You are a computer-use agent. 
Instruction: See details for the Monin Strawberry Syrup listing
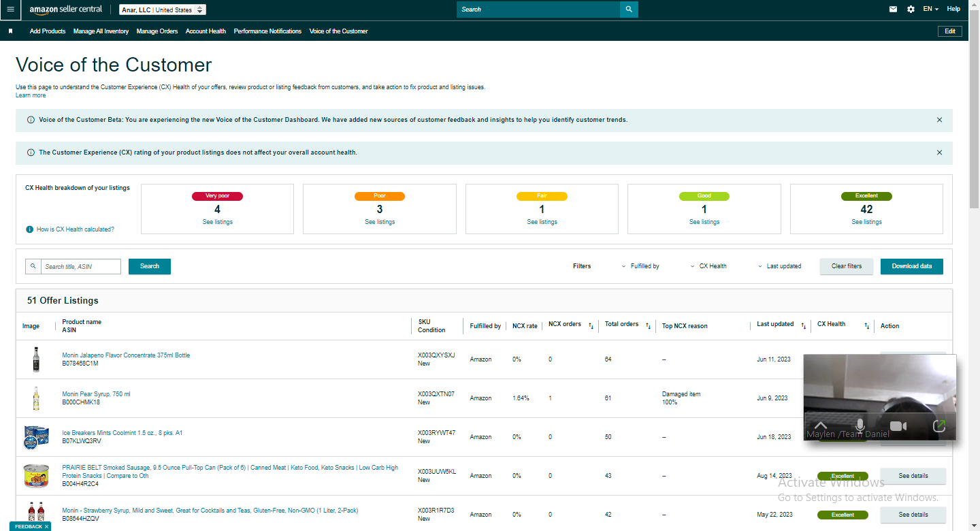[x=913, y=515]
